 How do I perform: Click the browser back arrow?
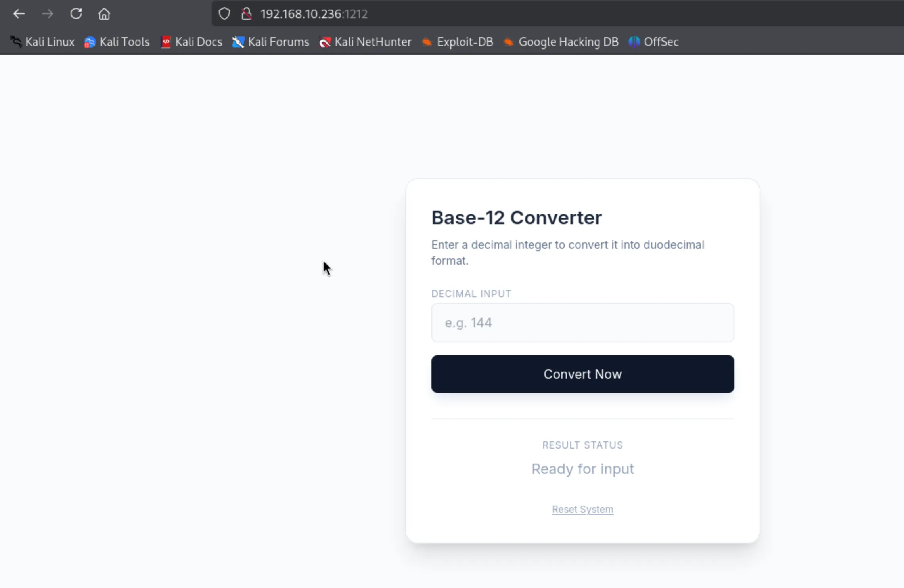[19, 14]
